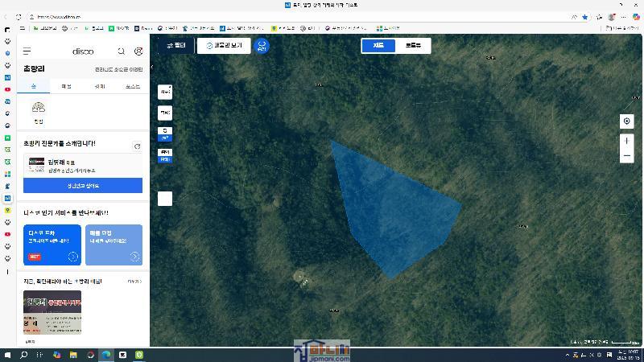644x362 pixels.
Task: Expand the 'more' link with chevron above listings
Action: pyautogui.click(x=134, y=282)
